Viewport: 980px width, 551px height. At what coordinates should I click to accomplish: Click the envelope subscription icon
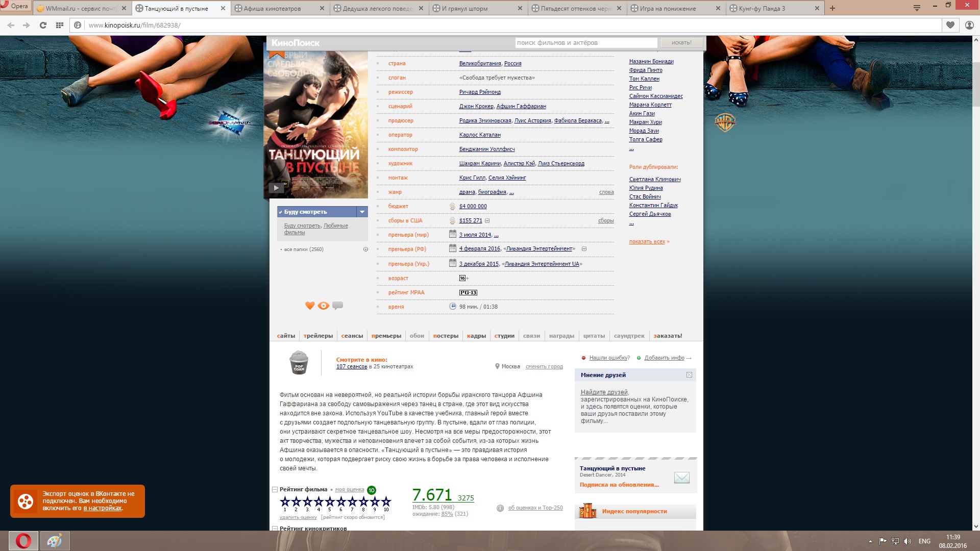click(681, 478)
